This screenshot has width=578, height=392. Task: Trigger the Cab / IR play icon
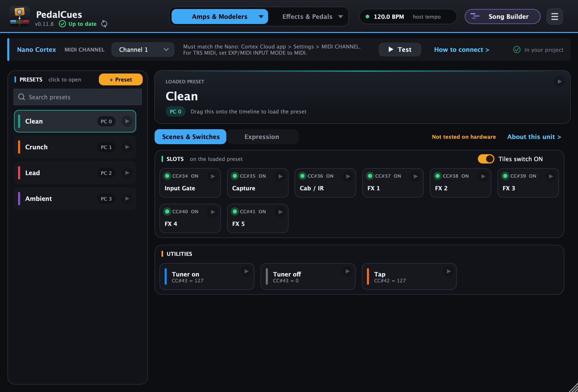point(348,176)
